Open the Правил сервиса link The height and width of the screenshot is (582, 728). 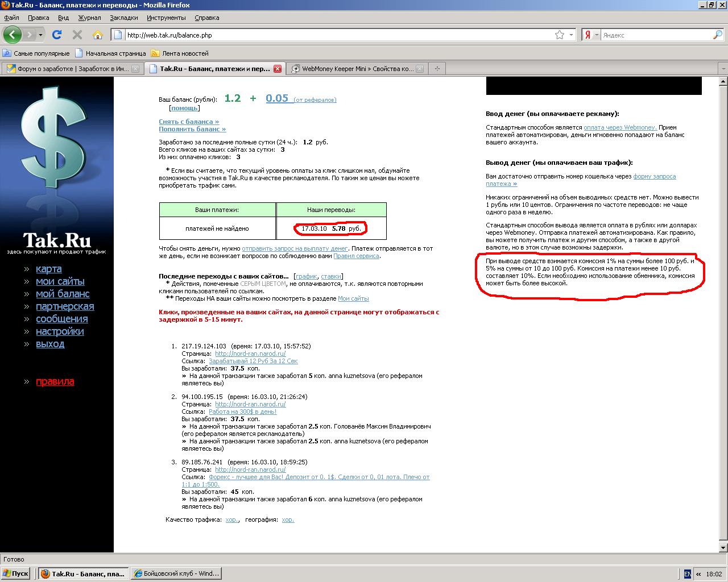(x=356, y=256)
